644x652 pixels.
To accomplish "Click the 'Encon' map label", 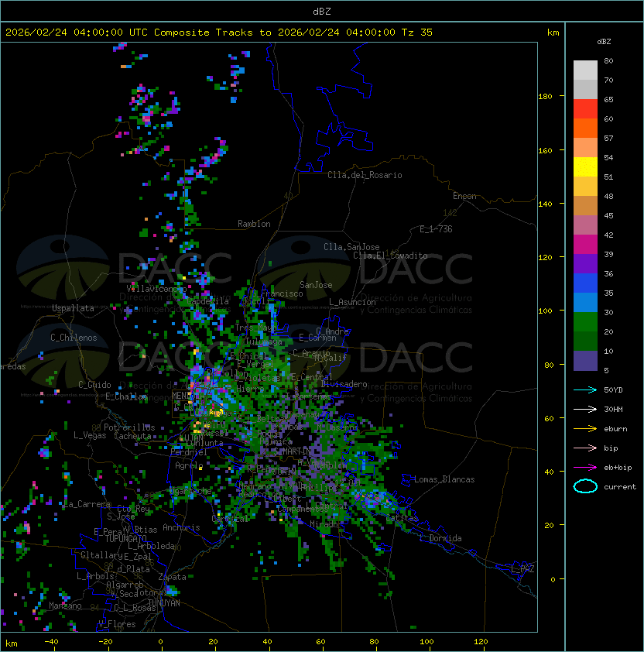I will tap(464, 196).
